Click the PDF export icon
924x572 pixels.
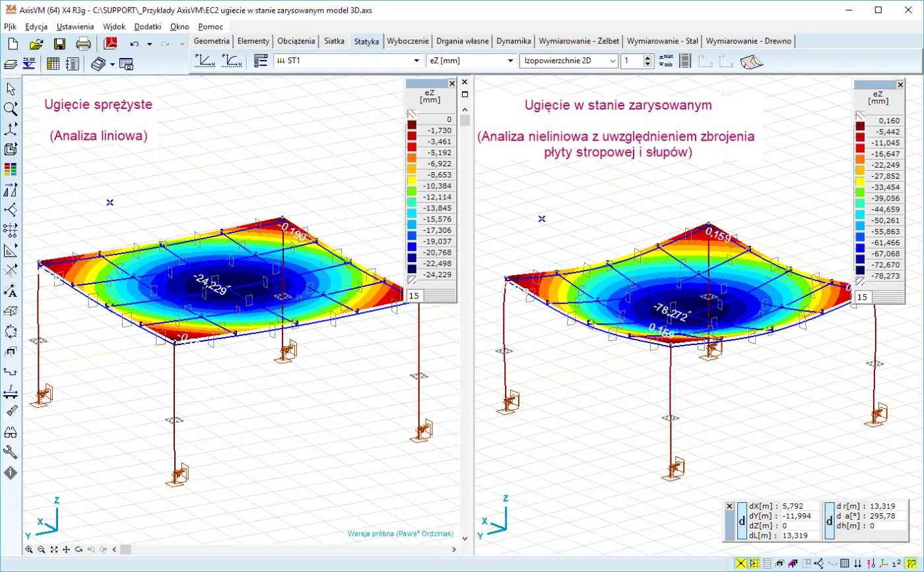point(110,44)
